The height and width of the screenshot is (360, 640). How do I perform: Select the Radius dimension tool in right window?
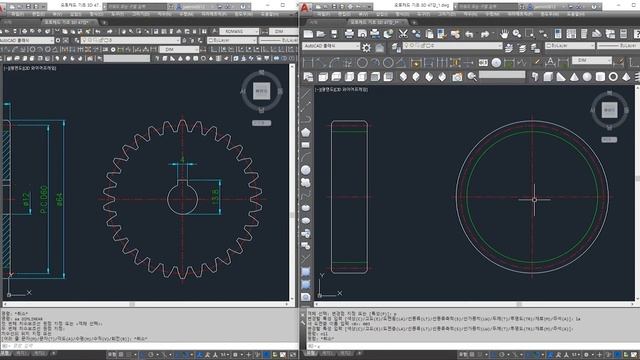[362, 63]
